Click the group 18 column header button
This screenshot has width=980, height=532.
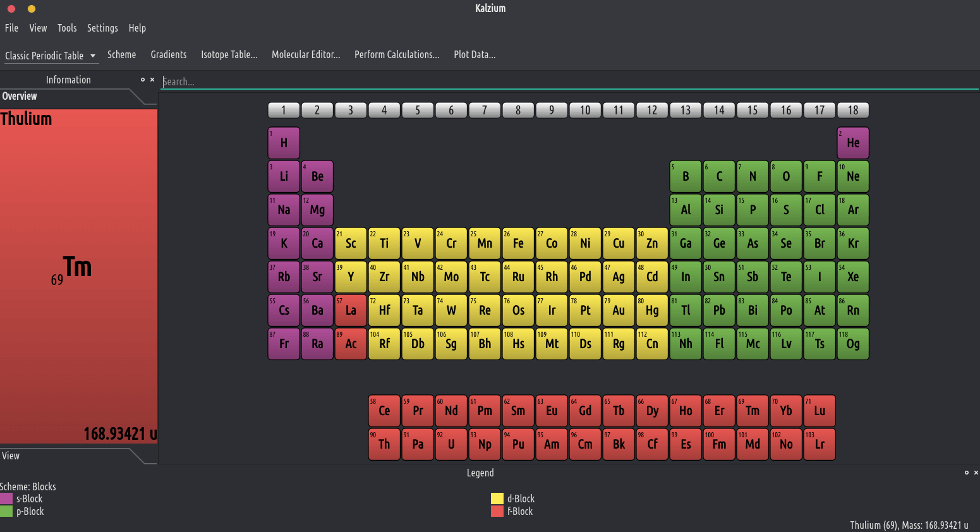click(853, 110)
